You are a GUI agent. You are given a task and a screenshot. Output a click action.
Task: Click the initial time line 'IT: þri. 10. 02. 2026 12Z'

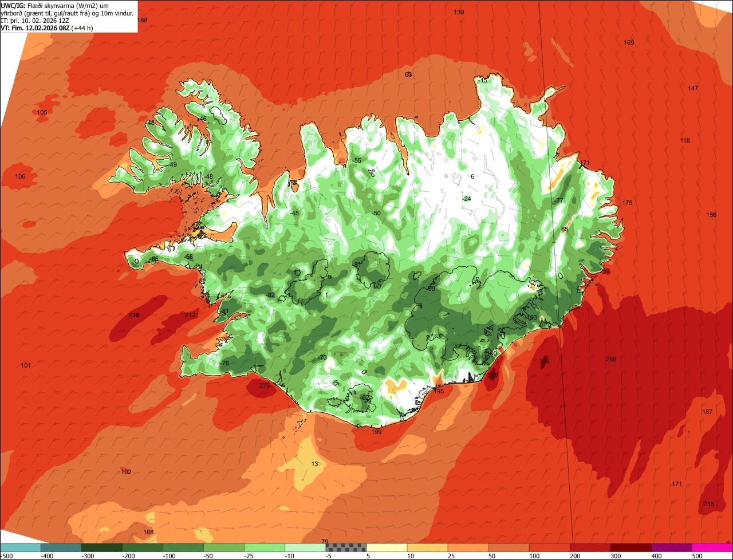36,20
